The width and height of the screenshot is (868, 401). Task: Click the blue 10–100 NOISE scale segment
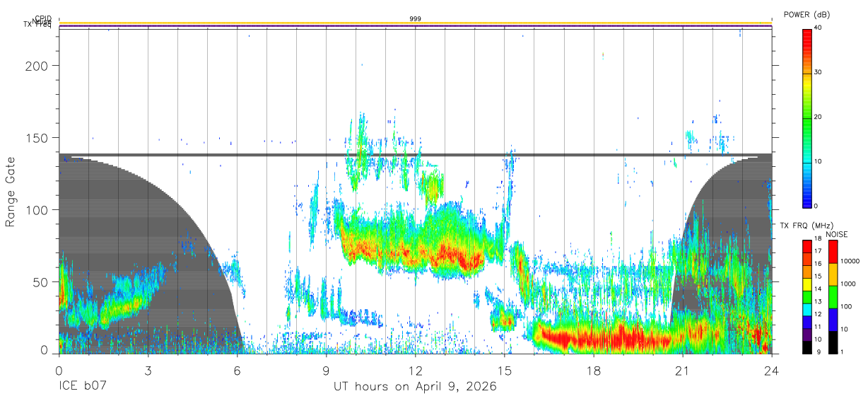click(834, 320)
